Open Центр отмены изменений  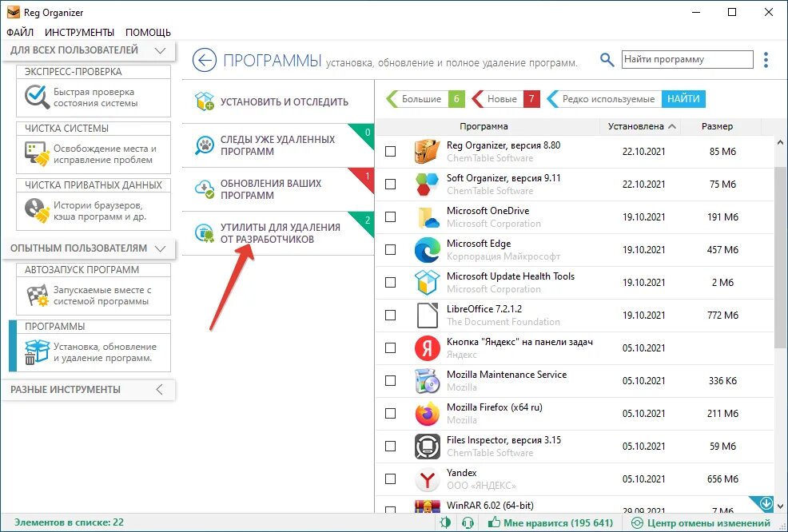[x=701, y=522]
